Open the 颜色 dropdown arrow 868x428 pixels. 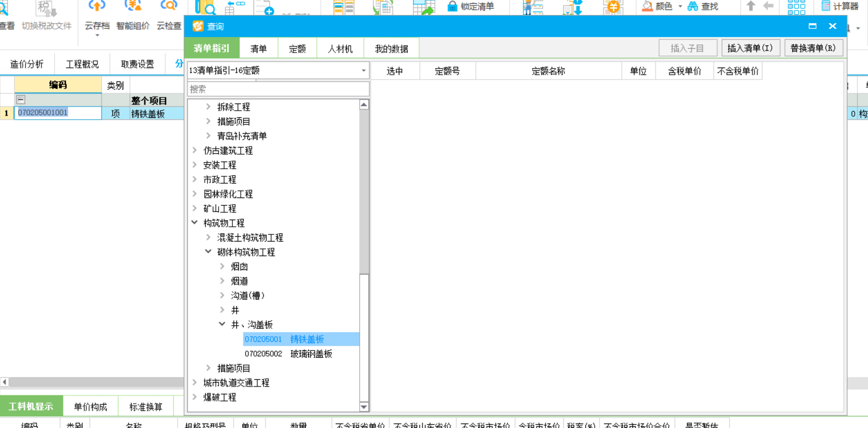tap(680, 7)
